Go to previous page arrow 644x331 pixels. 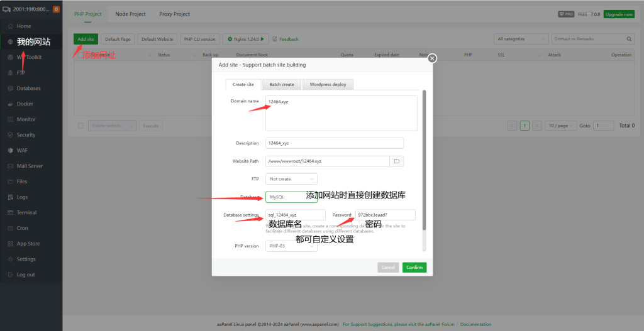click(512, 126)
